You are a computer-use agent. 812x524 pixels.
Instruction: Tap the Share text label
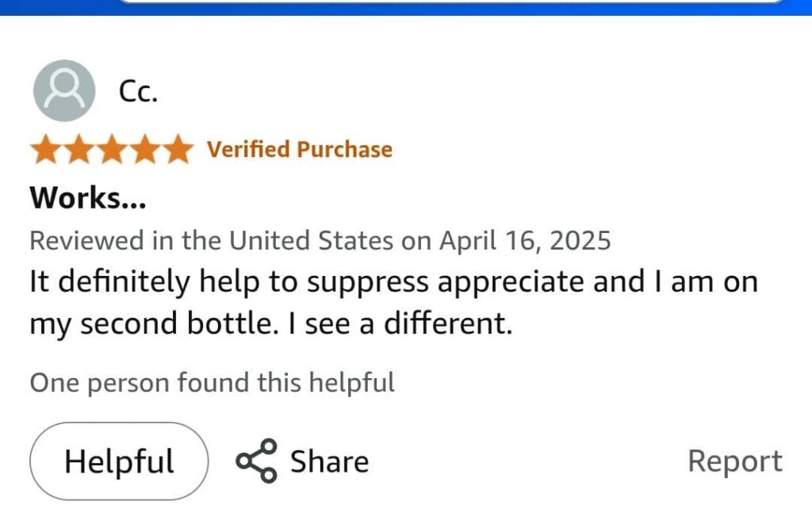(329, 461)
